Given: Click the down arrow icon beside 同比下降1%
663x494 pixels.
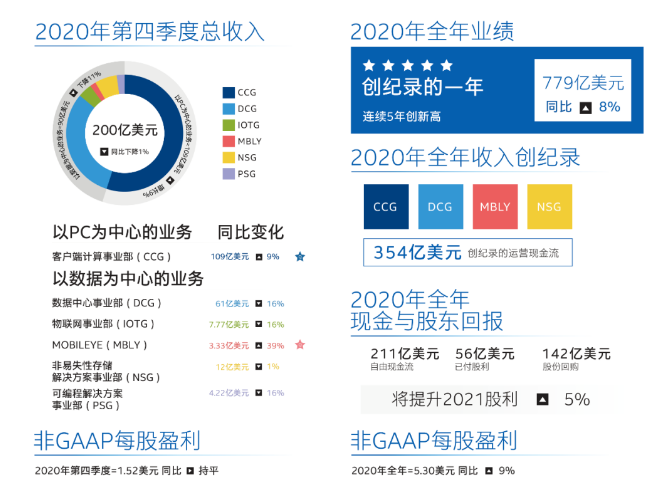Looking at the screenshot, I should [104, 151].
